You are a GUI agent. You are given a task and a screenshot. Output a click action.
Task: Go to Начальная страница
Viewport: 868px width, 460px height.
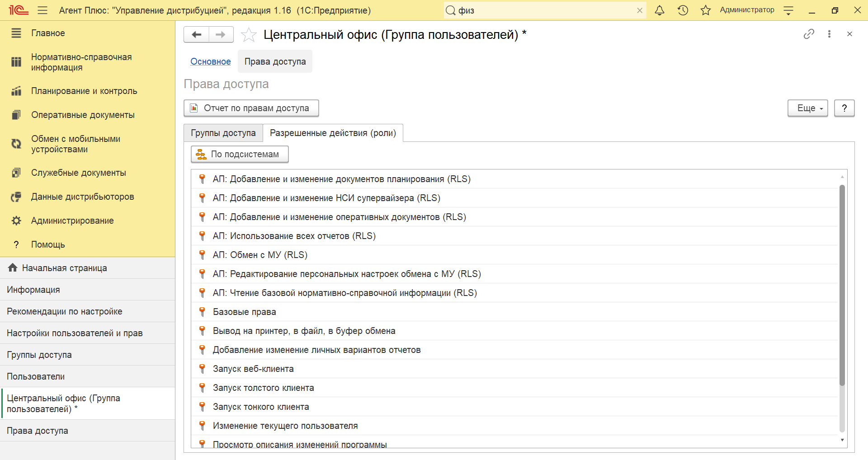(87, 268)
